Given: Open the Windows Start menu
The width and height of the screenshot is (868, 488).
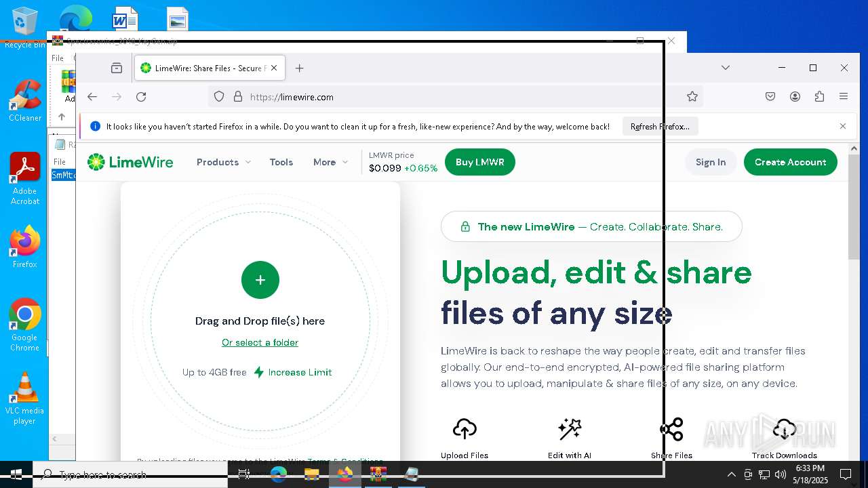Looking at the screenshot, I should point(16,474).
